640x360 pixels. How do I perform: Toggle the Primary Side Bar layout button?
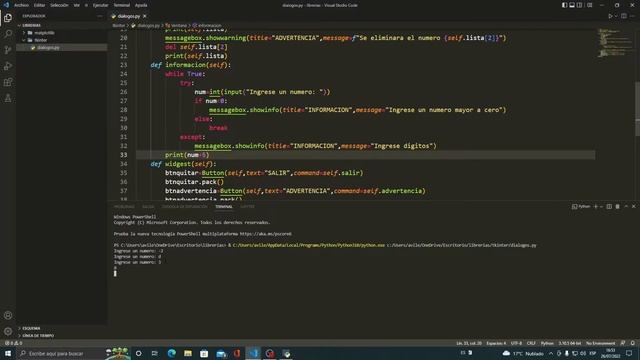point(564,5)
